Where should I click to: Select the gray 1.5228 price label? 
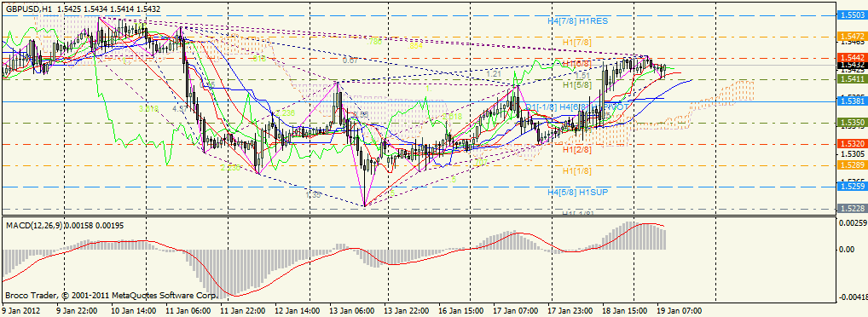tap(853, 208)
